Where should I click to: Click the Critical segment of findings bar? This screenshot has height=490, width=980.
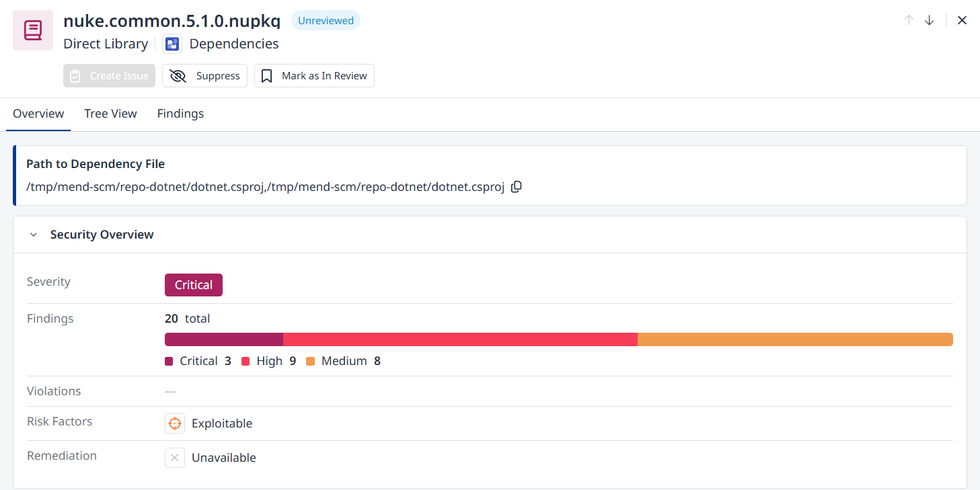pos(223,339)
